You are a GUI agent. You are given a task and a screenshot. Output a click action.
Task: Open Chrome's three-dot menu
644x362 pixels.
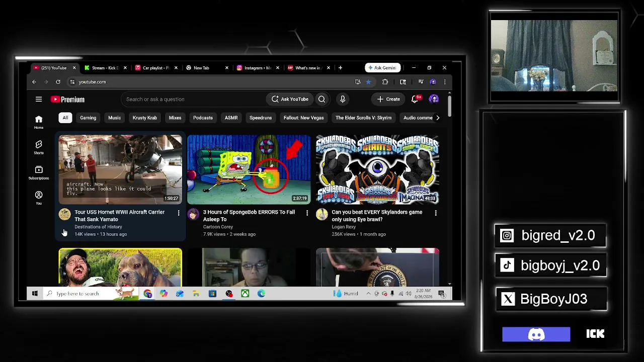[x=444, y=82]
